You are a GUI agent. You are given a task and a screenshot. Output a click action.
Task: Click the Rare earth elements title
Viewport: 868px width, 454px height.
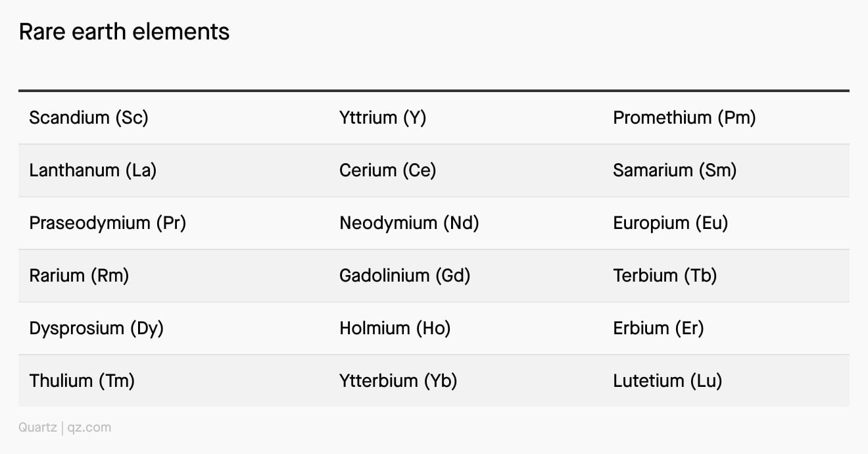(124, 32)
